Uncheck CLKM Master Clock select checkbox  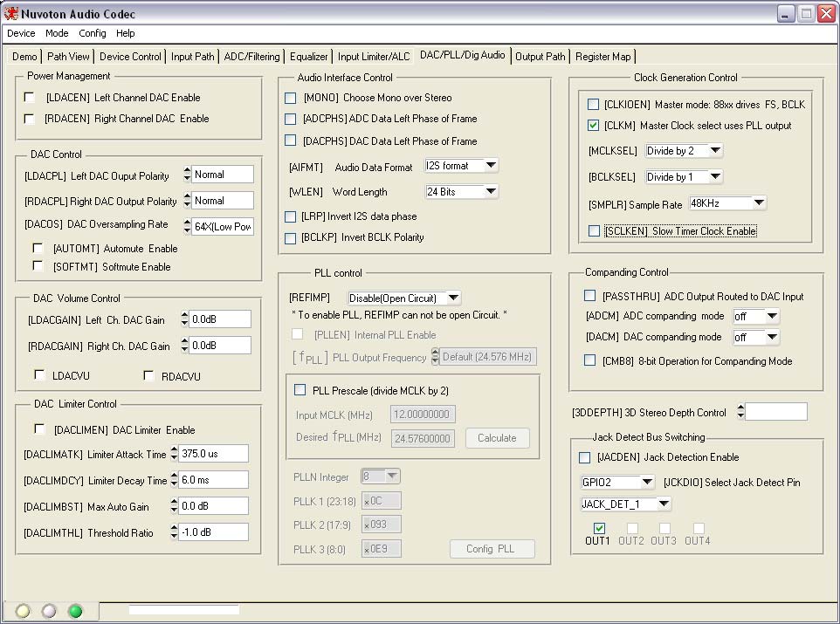(594, 126)
